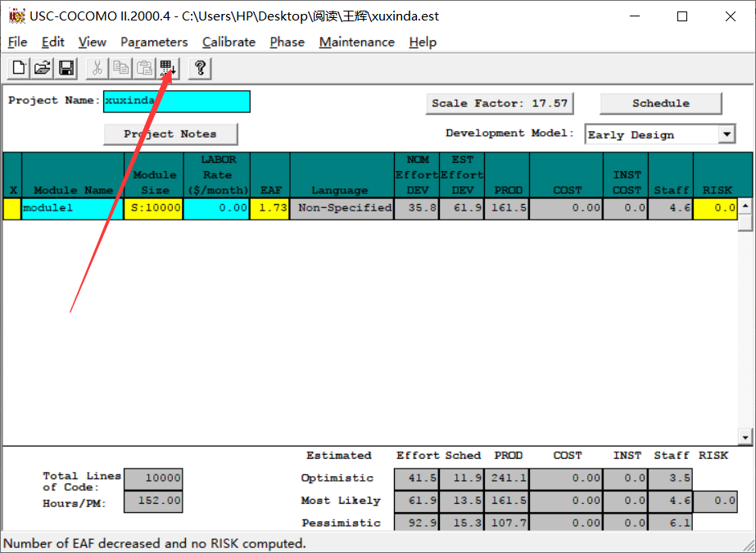Click the Total Lines of Code value 10000
Screen dimensions: 756x553
click(x=153, y=478)
